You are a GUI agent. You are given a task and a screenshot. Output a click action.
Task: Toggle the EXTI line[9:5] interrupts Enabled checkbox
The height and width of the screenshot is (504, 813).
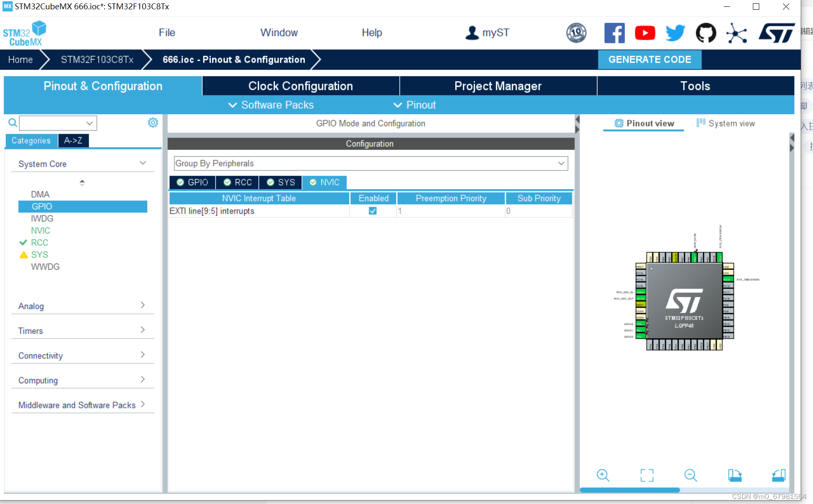tap(372, 211)
